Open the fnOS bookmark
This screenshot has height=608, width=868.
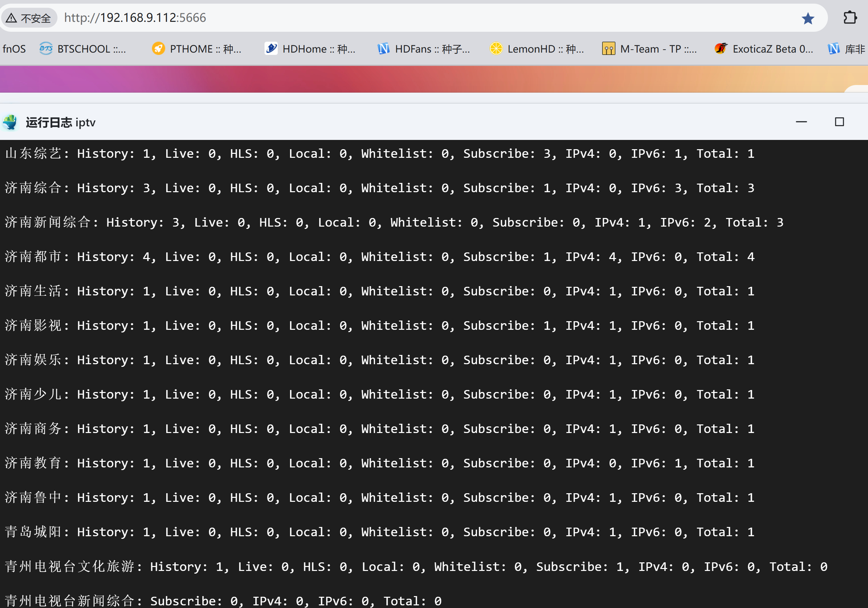tap(14, 49)
